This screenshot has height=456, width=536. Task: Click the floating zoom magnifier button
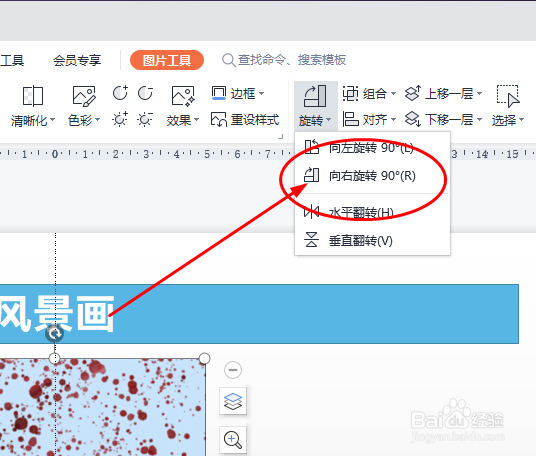click(233, 440)
